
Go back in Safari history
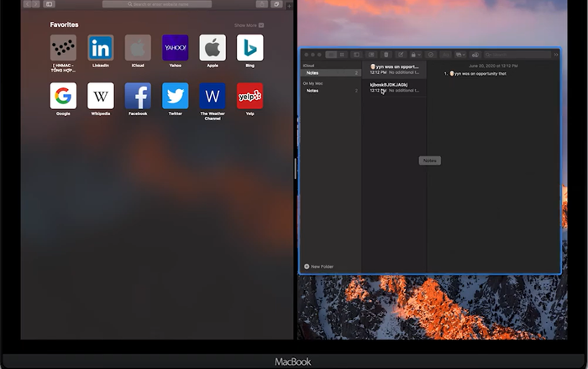point(28,4)
